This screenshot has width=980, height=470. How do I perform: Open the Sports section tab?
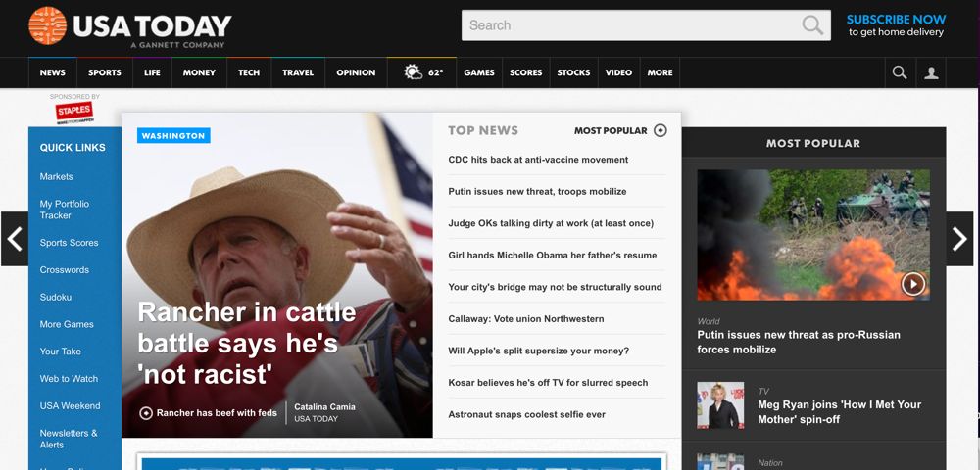click(105, 72)
